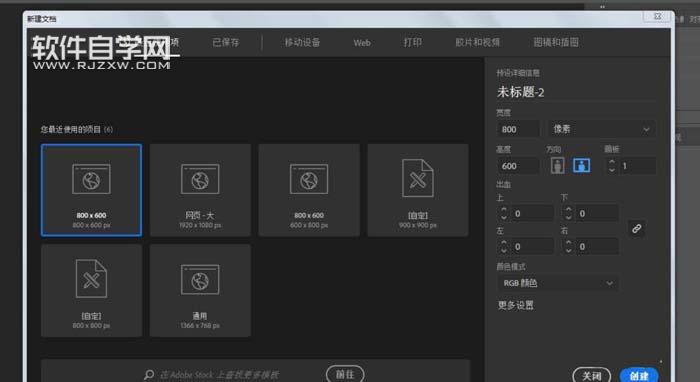The image size is (700, 382).
Task: Click the top bleed stepper
Action: point(504,213)
